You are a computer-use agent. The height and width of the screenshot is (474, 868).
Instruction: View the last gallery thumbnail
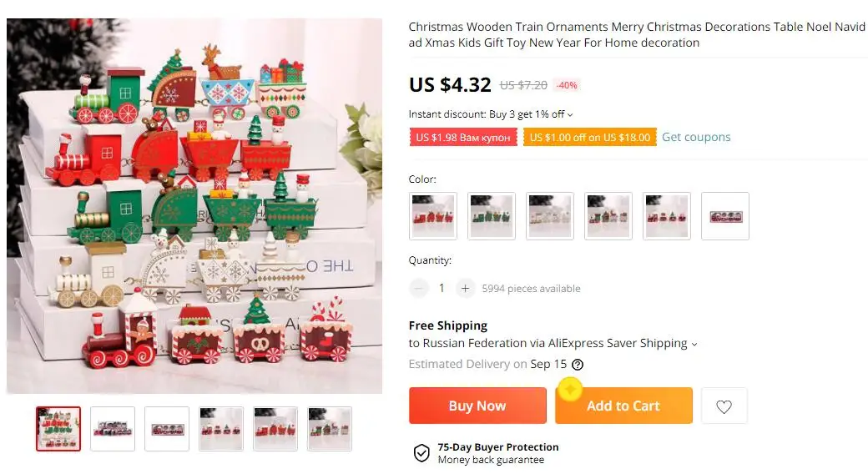330,429
